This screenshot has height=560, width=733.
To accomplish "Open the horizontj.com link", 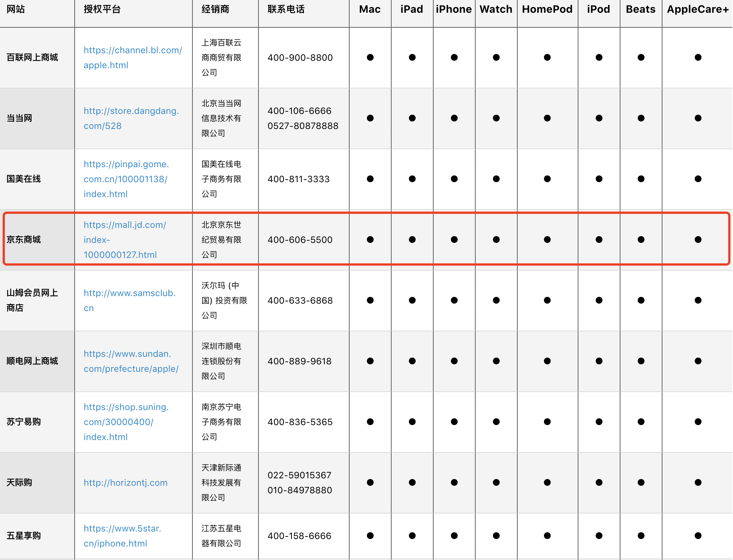I will point(125,482).
